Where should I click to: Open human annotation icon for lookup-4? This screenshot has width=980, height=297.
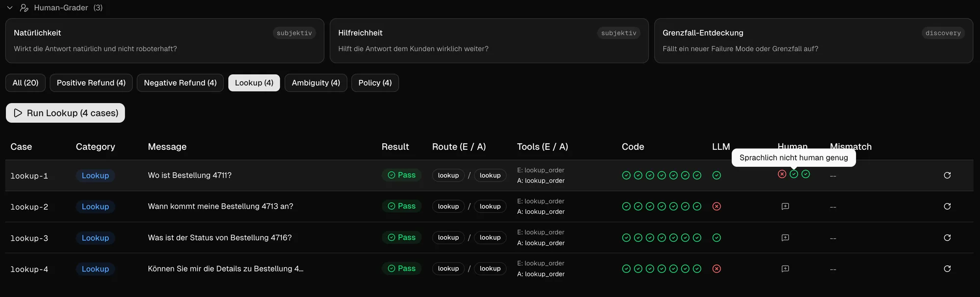pyautogui.click(x=785, y=269)
